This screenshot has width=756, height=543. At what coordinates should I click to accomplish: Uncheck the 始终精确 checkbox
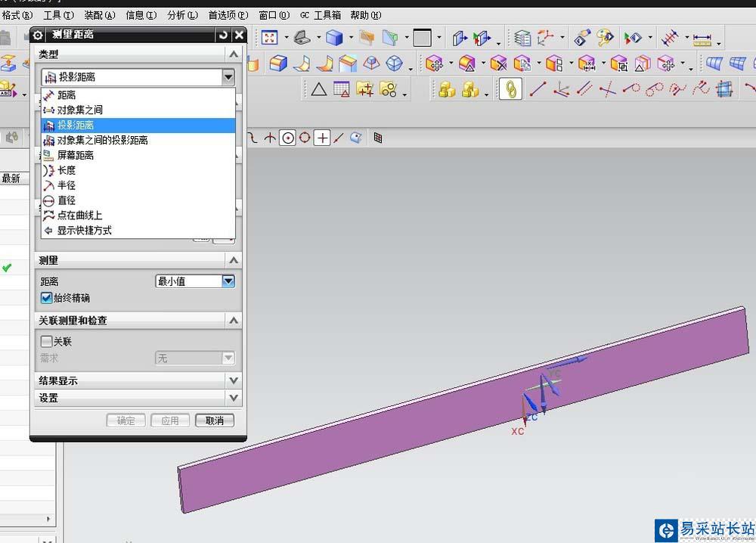(x=46, y=298)
